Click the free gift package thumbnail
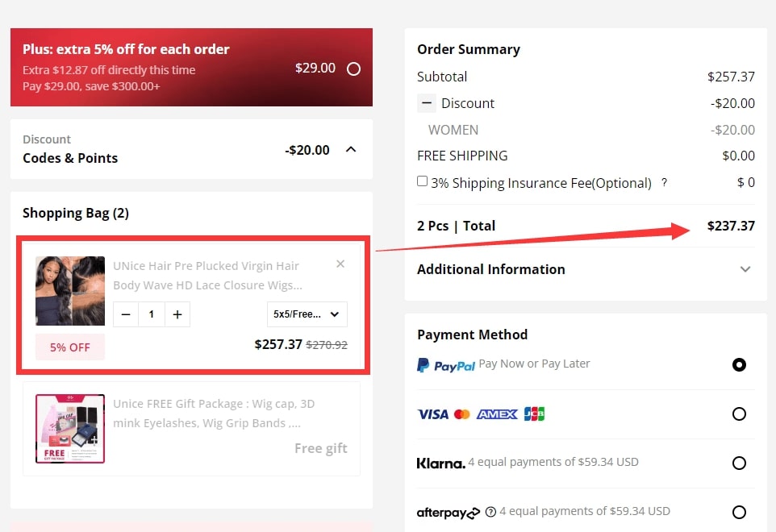Image resolution: width=776 pixels, height=532 pixels. [70, 429]
